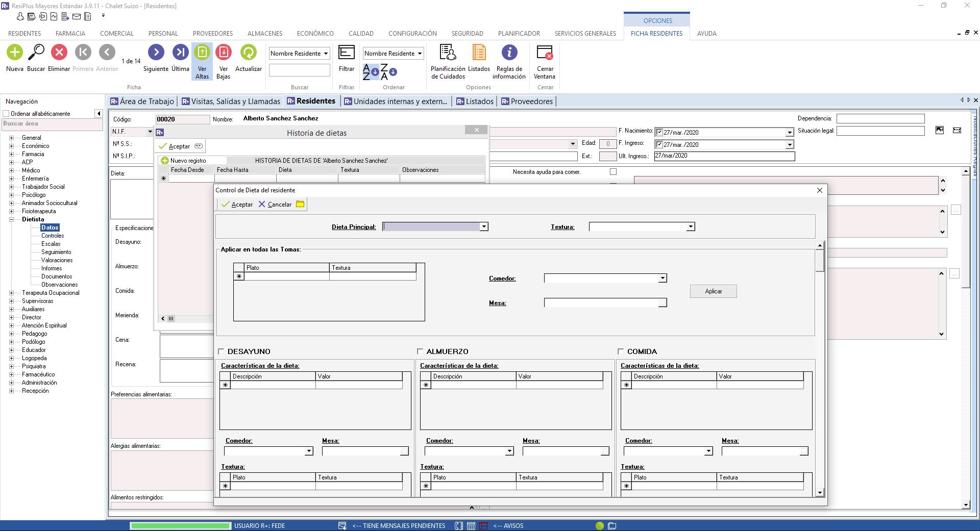Open the FARMACIA menu
This screenshot has width=980, height=531.
click(x=70, y=33)
